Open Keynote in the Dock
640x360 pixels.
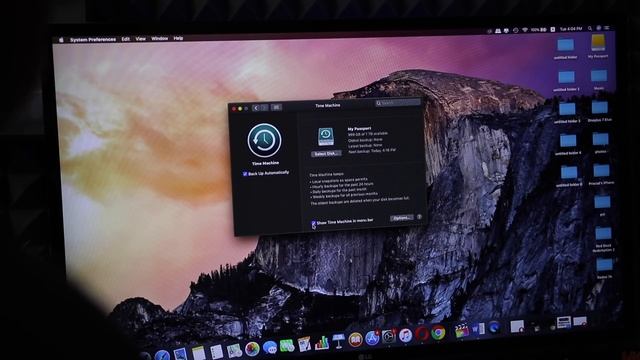click(338, 342)
